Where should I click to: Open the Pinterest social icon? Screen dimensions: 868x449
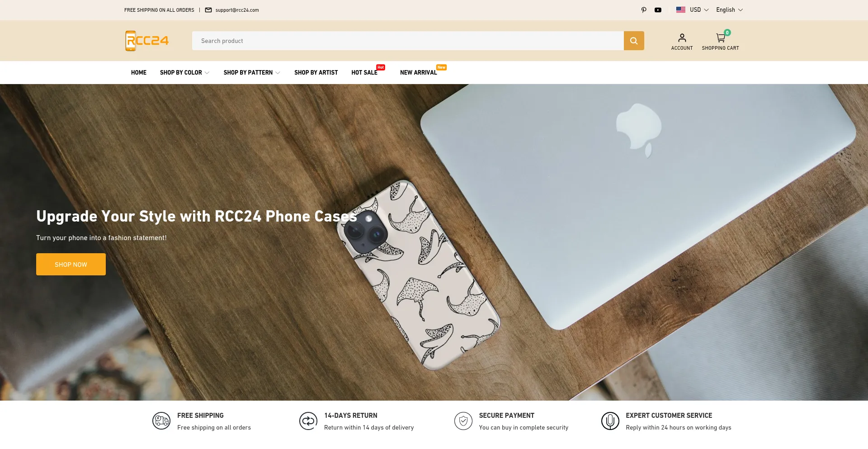(644, 10)
